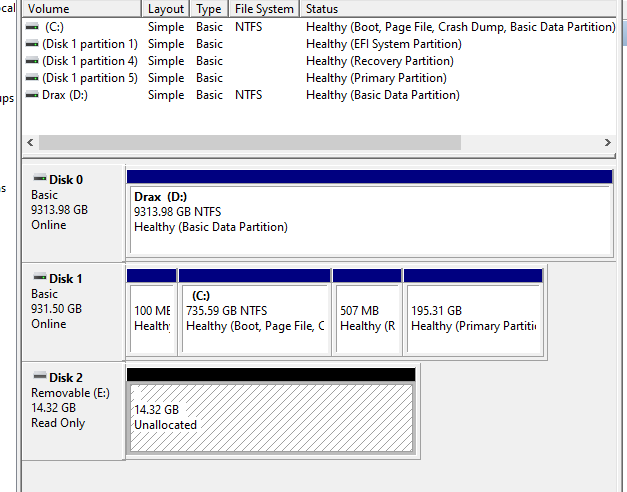
Task: Select the 195.31 GB Primary Partition block
Action: click(x=473, y=312)
